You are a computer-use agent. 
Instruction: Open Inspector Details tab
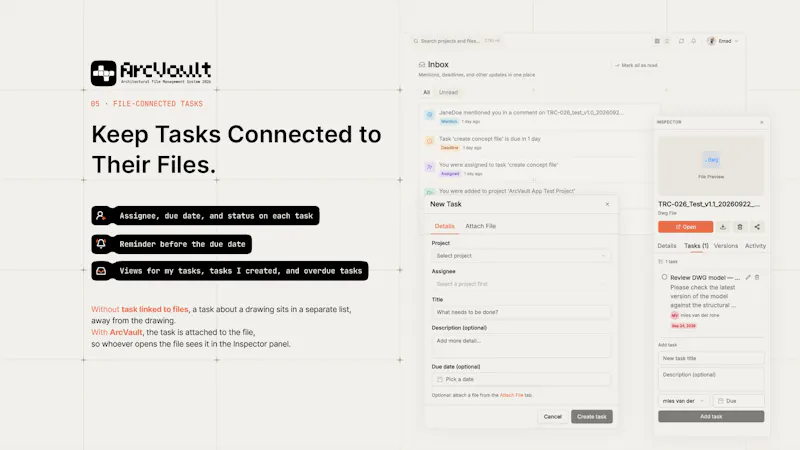point(667,246)
